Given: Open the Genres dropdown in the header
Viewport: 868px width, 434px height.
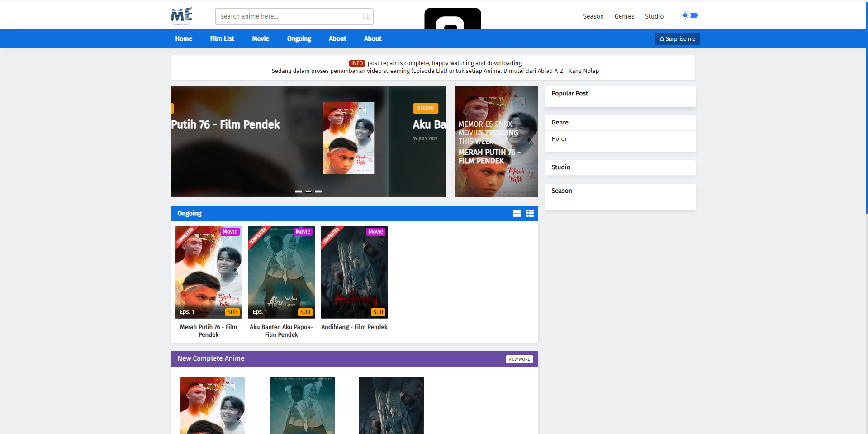Looking at the screenshot, I should click(624, 16).
